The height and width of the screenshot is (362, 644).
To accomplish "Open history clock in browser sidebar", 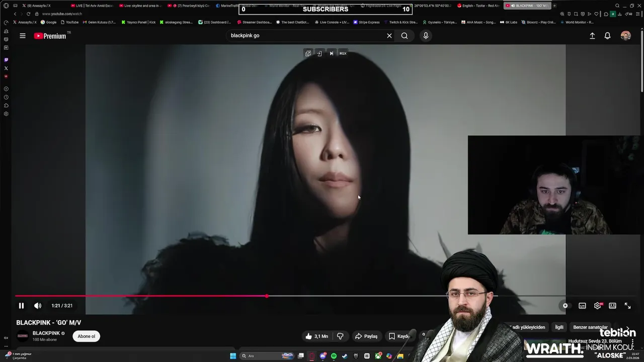I will tap(6, 97).
